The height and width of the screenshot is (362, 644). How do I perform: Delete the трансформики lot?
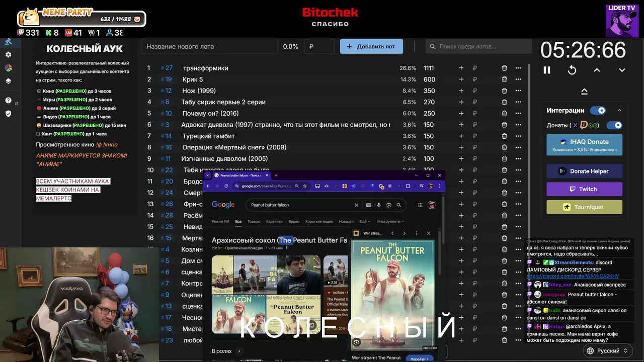point(504,68)
